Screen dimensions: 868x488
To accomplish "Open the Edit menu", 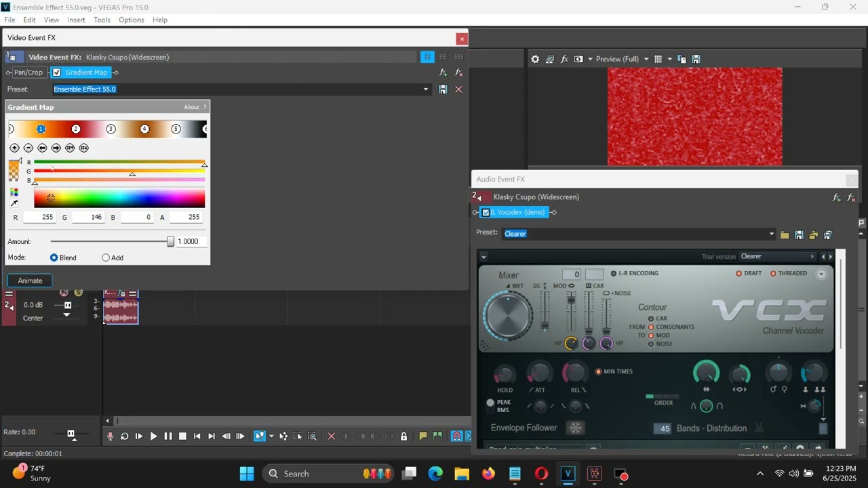I will [x=30, y=20].
